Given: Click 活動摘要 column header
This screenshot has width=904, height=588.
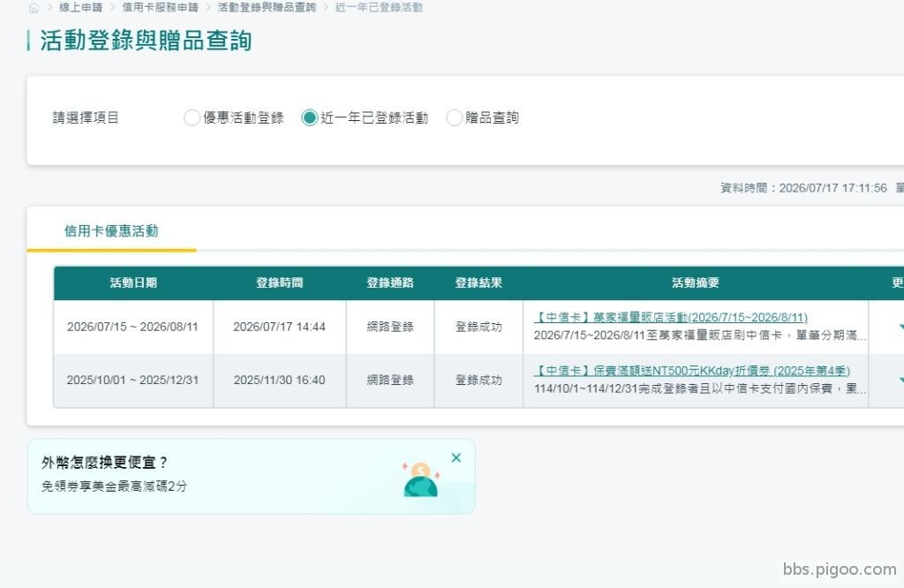Looking at the screenshot, I should tap(696, 283).
